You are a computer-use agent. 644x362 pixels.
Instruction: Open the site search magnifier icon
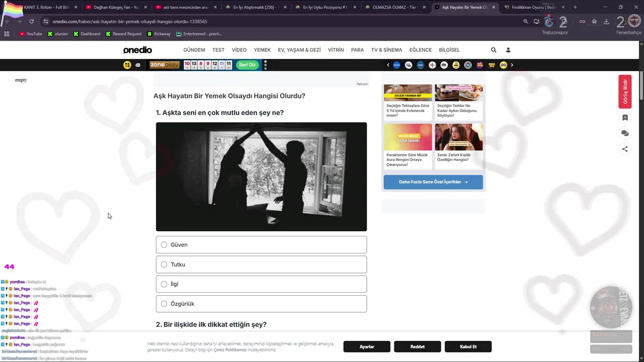coord(494,50)
